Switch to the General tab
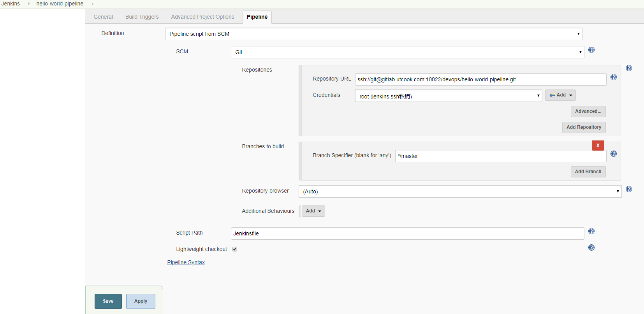The image size is (644, 314). tap(103, 17)
